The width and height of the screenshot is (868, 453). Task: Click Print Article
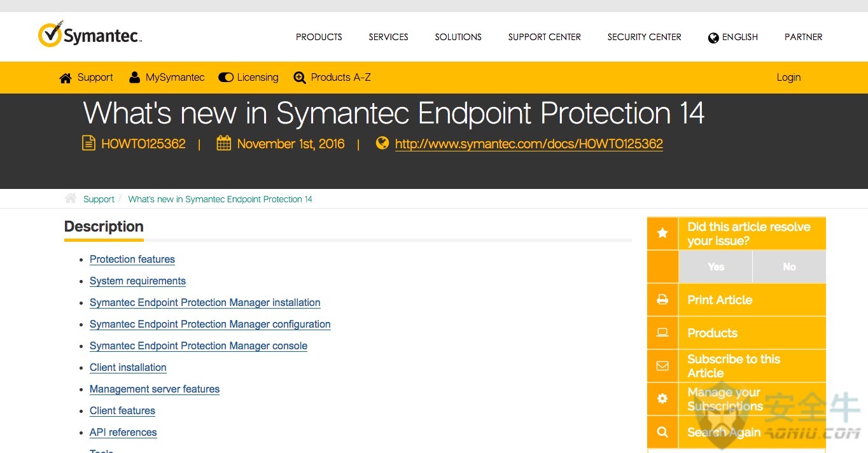pyautogui.click(x=720, y=300)
